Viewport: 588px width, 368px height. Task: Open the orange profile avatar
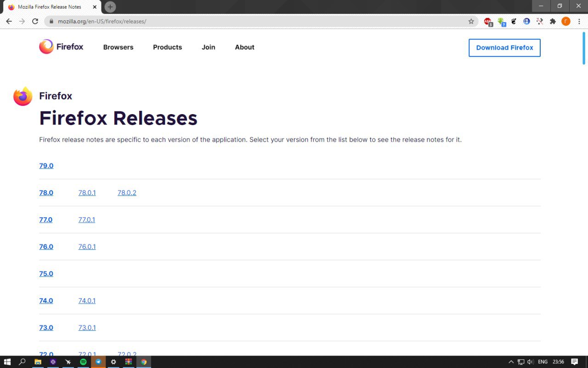[566, 21]
